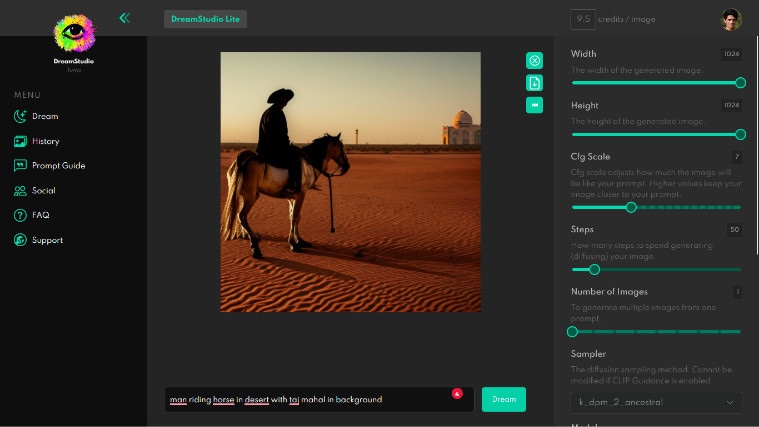This screenshot has height=427, width=759.
Task: Open the FAQ question mark icon
Action: tap(20, 215)
